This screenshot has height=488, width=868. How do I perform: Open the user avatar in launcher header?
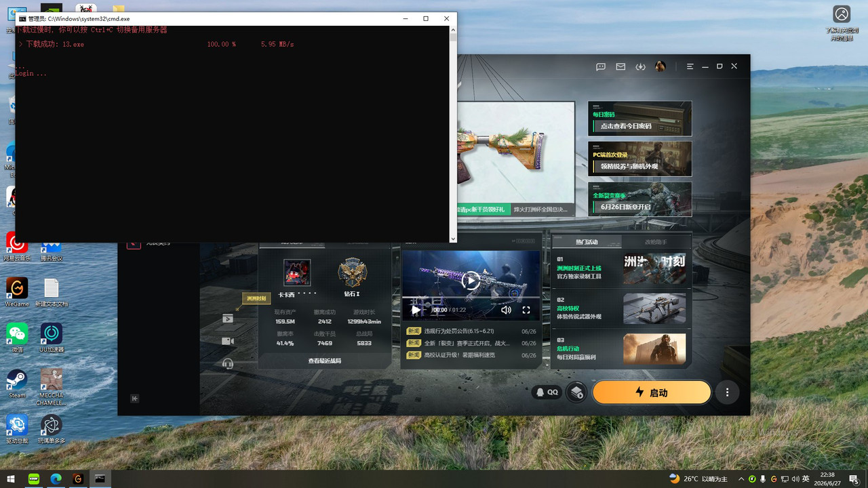pos(660,66)
